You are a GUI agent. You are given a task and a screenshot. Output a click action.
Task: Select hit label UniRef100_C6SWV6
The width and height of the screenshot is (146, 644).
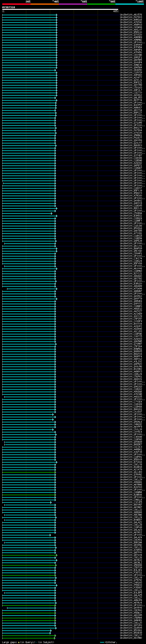coord(131,27)
